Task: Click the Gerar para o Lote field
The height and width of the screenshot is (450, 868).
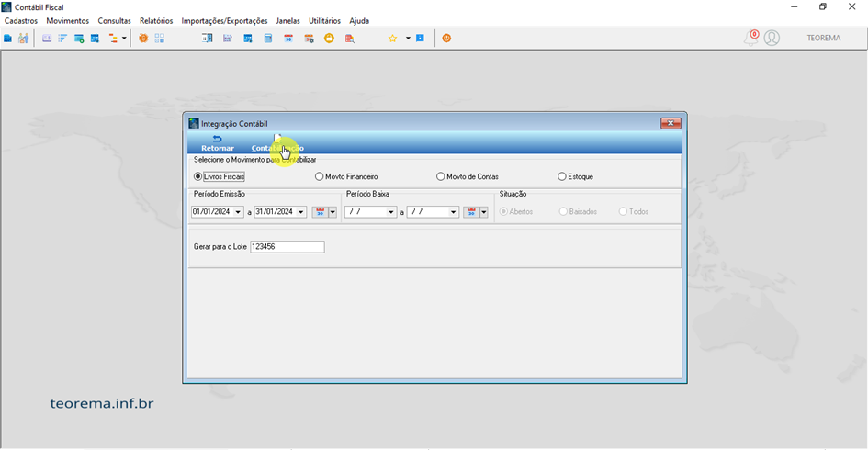Action: [287, 247]
